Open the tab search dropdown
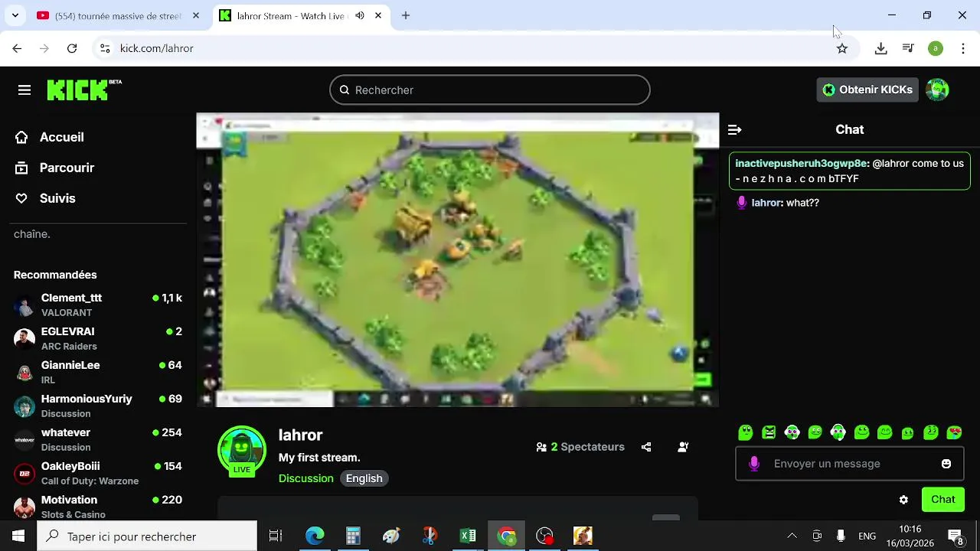This screenshot has height=551, width=980. (x=15, y=15)
